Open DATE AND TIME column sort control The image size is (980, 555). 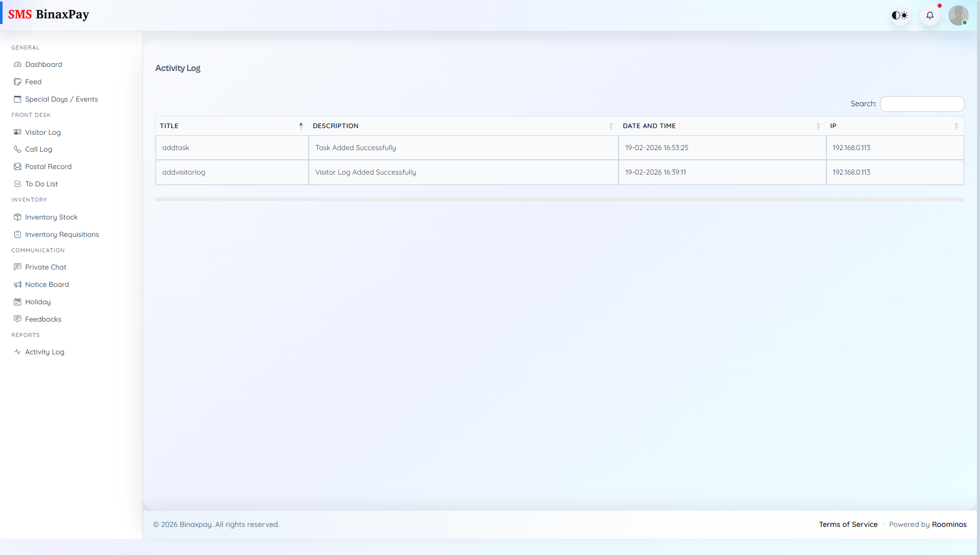[x=819, y=126]
